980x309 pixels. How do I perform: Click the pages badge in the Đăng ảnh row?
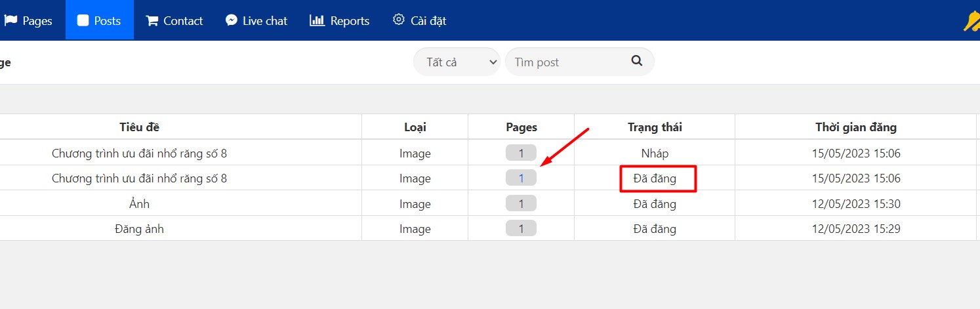click(521, 228)
